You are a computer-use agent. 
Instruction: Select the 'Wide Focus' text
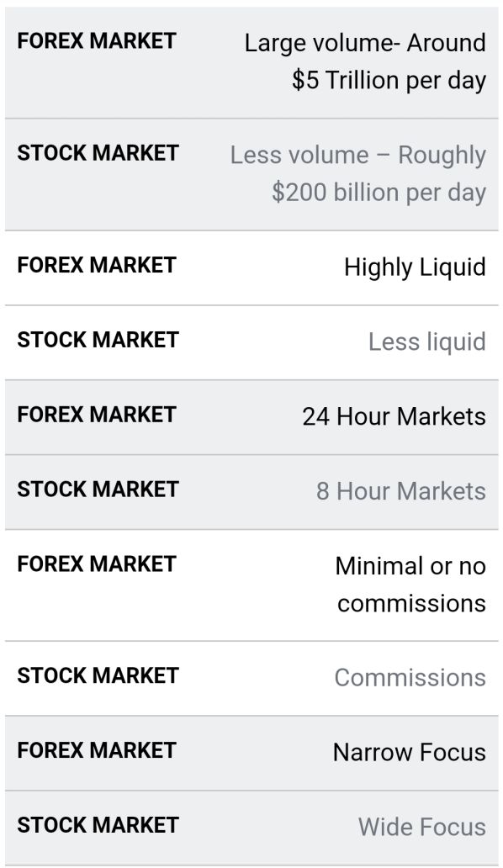point(422,827)
